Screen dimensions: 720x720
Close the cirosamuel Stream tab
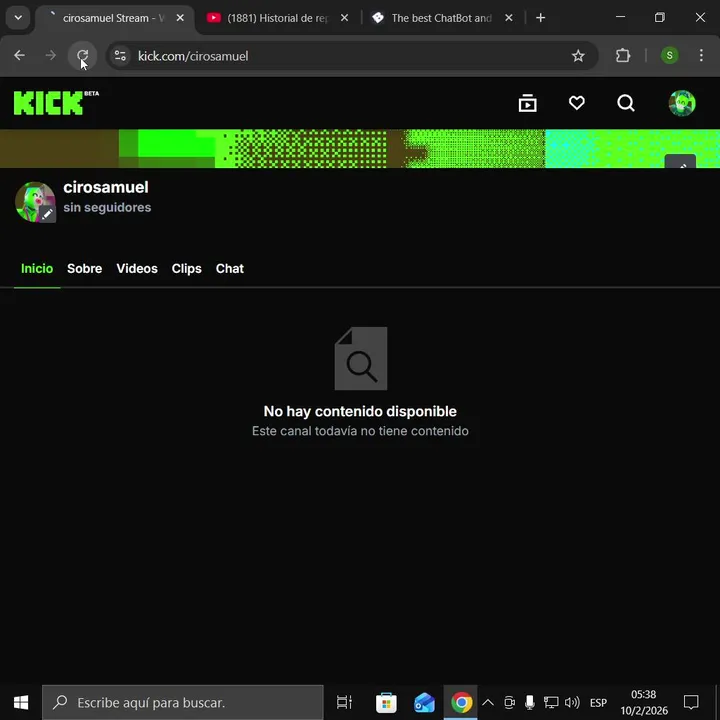click(x=180, y=18)
